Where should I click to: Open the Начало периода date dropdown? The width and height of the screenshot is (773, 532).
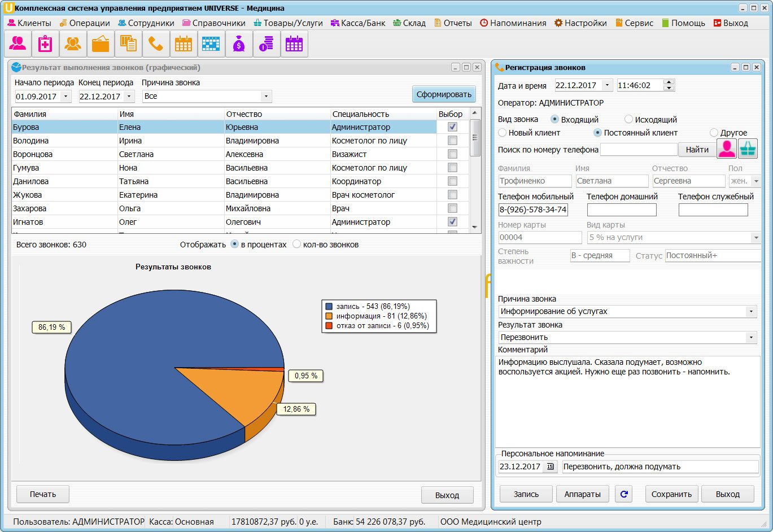click(x=65, y=97)
